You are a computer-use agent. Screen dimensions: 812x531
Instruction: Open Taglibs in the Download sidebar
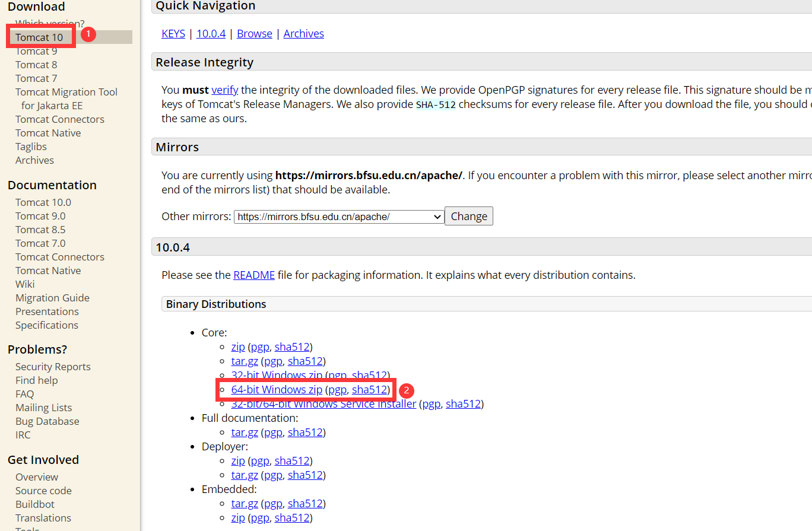(31, 147)
